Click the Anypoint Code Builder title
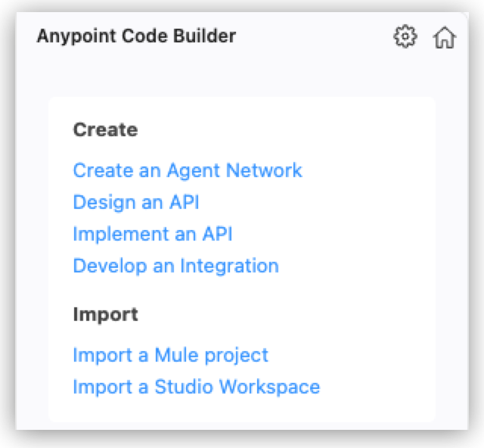Image resolution: width=484 pixels, height=448 pixels. click(136, 36)
